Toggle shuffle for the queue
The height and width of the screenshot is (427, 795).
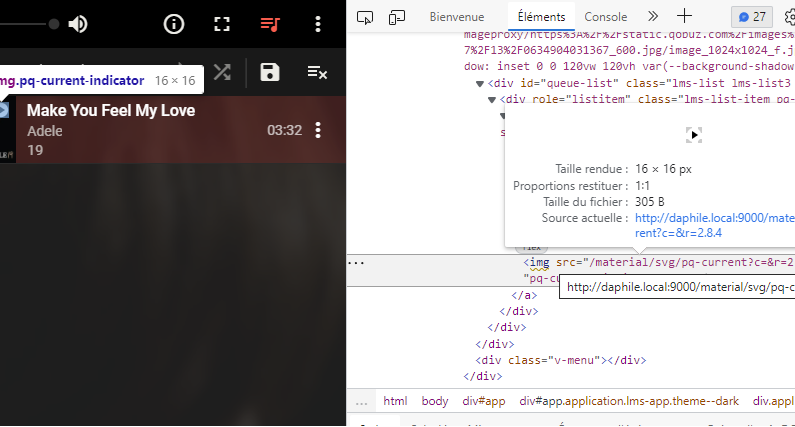222,72
